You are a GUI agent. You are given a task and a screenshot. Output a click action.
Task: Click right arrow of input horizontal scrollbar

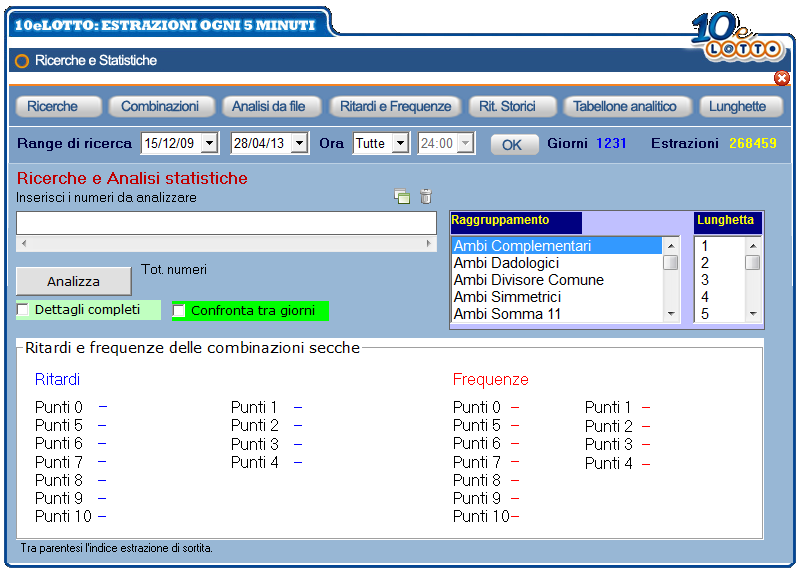pos(429,244)
